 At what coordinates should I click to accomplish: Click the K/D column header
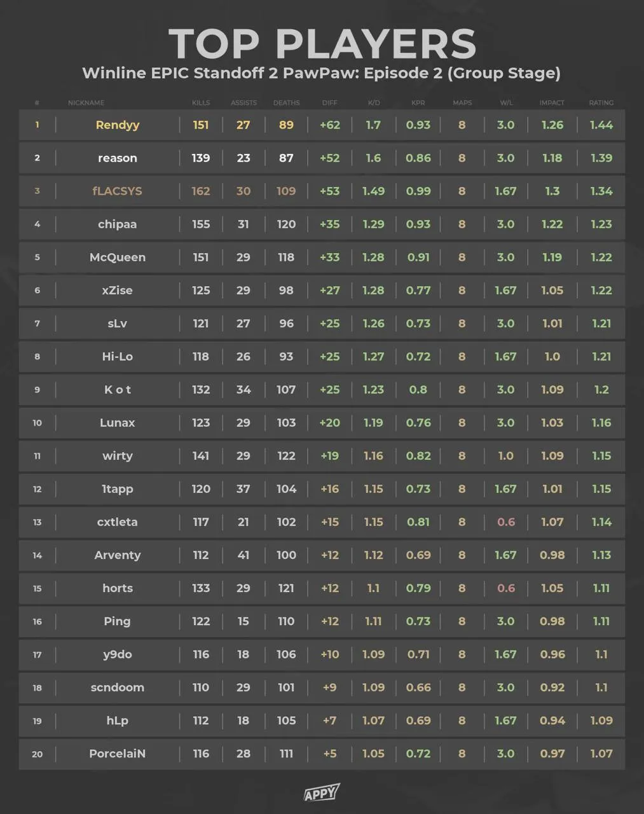pyautogui.click(x=373, y=102)
